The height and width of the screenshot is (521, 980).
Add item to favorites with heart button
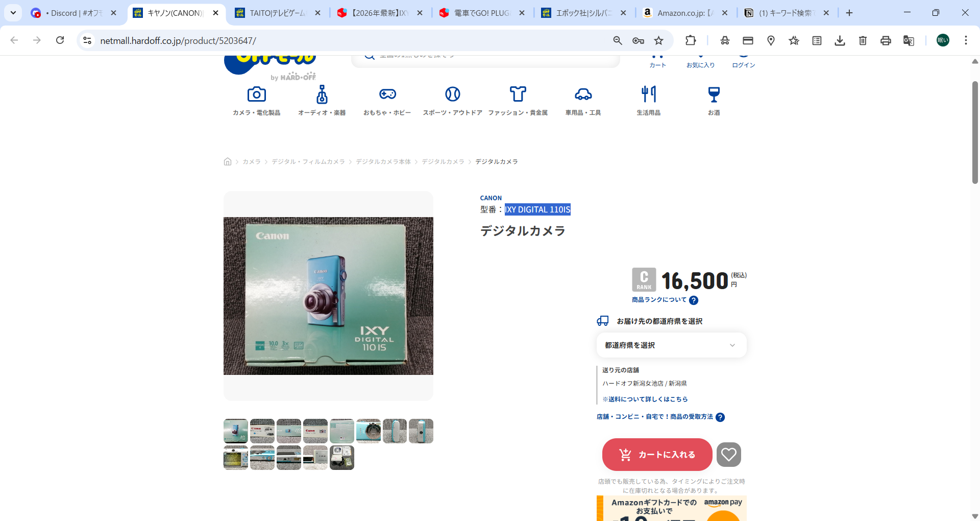tap(729, 455)
